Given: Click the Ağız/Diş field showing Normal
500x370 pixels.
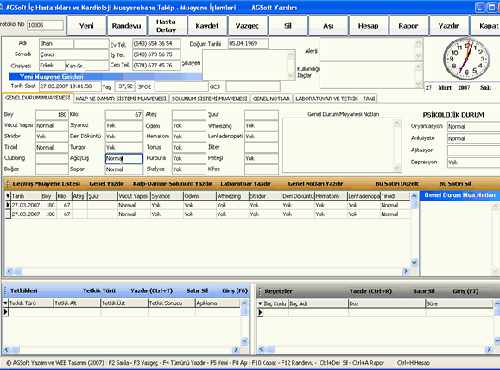Looking at the screenshot, I should click(x=124, y=158).
